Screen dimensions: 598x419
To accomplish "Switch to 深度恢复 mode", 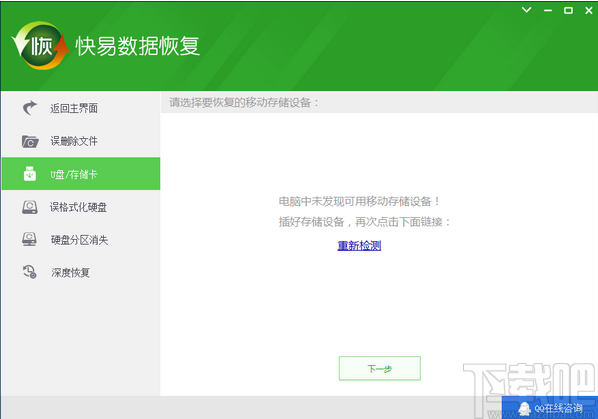I will click(80, 272).
